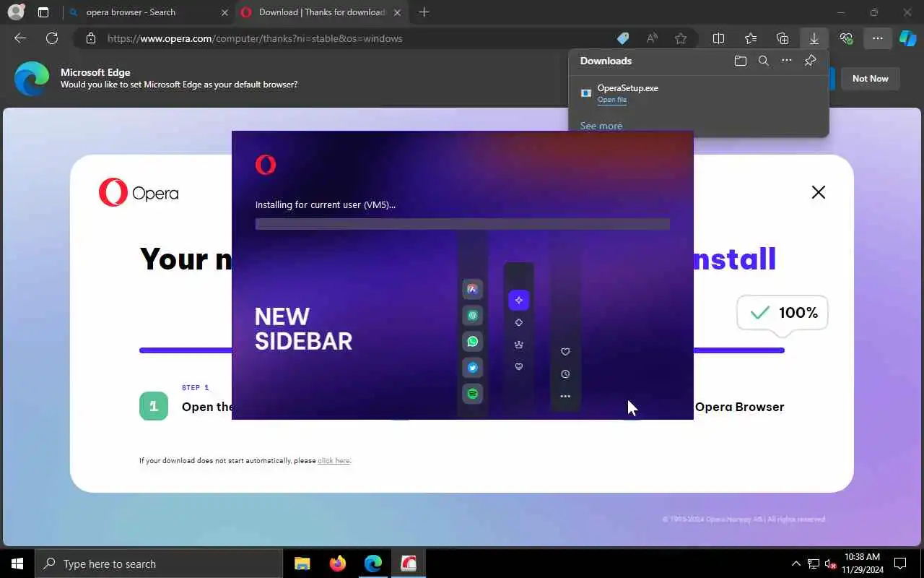Open the tab actions menu icon
The height and width of the screenshot is (578, 924).
[x=43, y=12]
